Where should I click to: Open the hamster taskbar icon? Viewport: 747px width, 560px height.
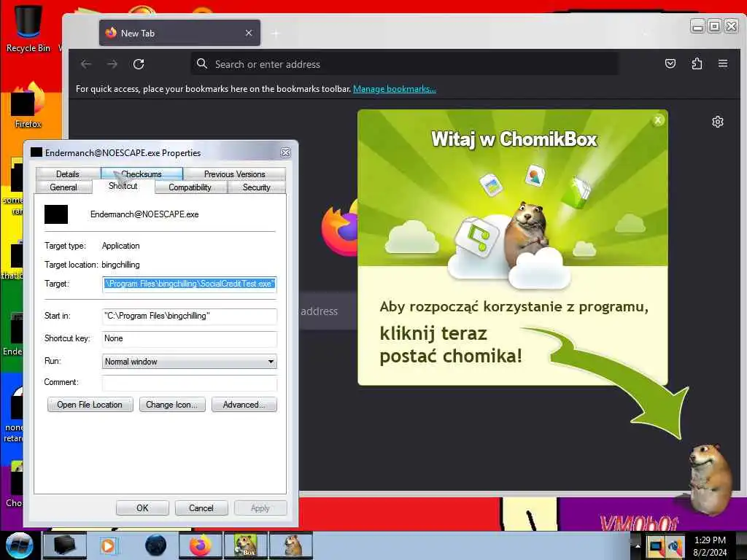click(291, 545)
